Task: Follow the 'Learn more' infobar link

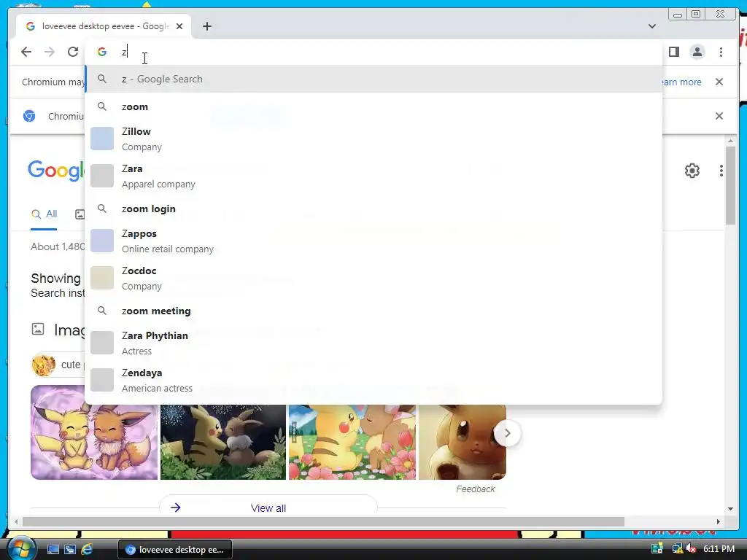Action: click(x=681, y=82)
